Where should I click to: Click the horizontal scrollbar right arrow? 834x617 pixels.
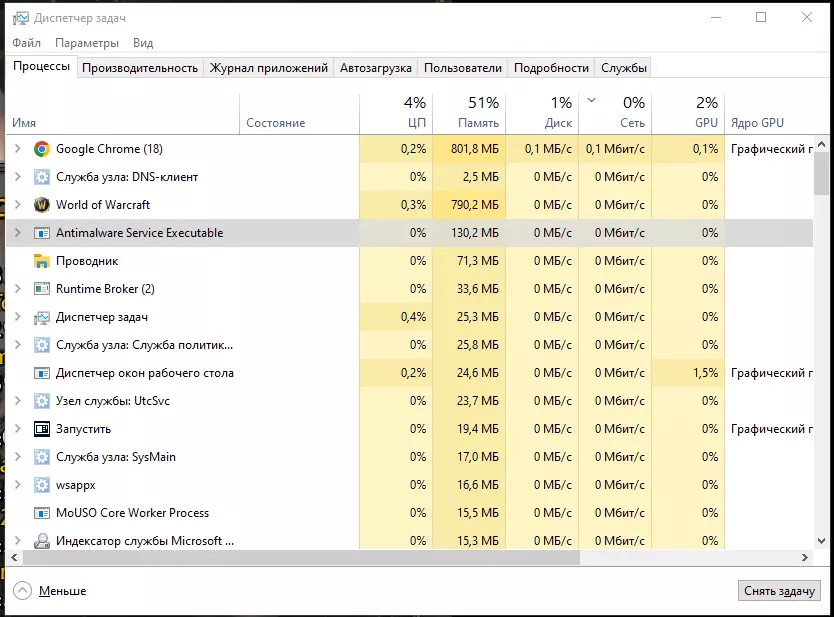coord(805,558)
